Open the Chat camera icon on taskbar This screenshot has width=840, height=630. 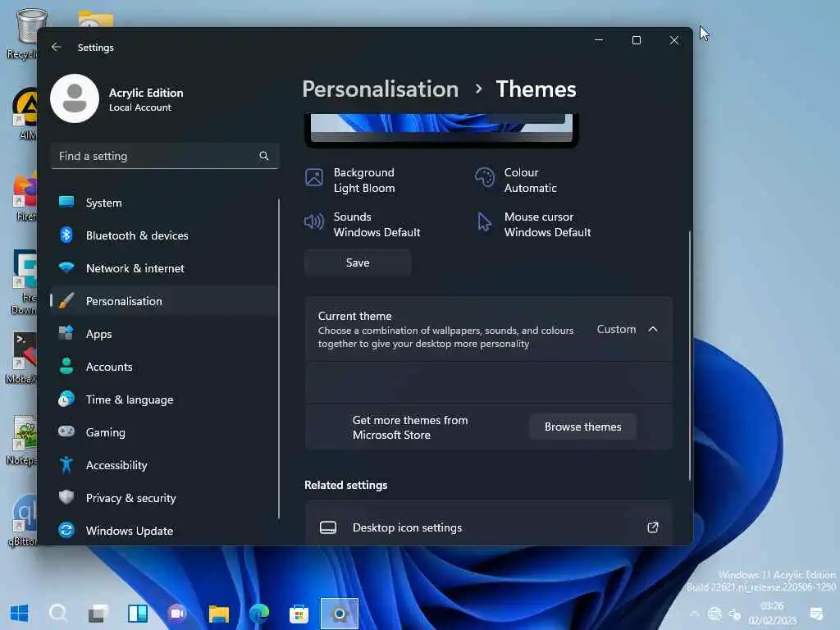click(177, 614)
